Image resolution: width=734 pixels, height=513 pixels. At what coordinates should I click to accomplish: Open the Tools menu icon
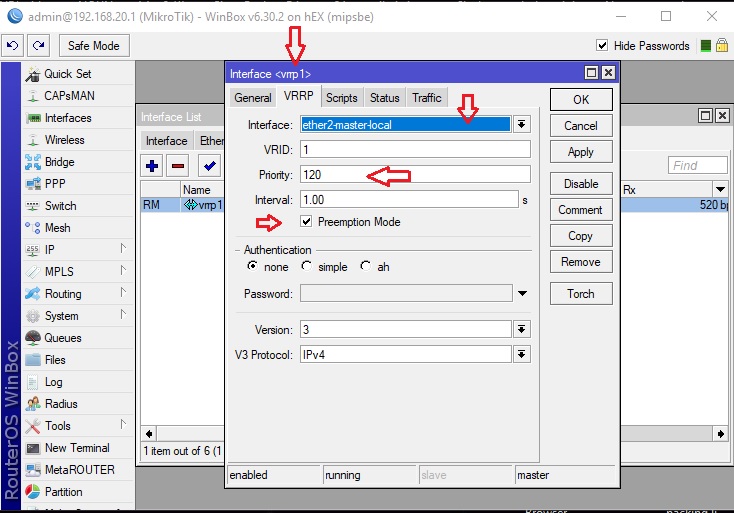pyautogui.click(x=33, y=426)
